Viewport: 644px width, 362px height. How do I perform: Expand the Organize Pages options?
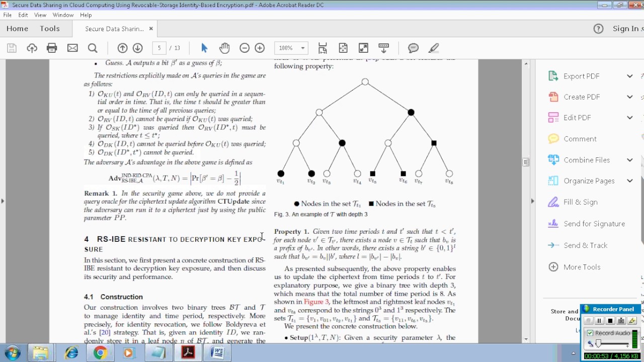click(x=629, y=181)
